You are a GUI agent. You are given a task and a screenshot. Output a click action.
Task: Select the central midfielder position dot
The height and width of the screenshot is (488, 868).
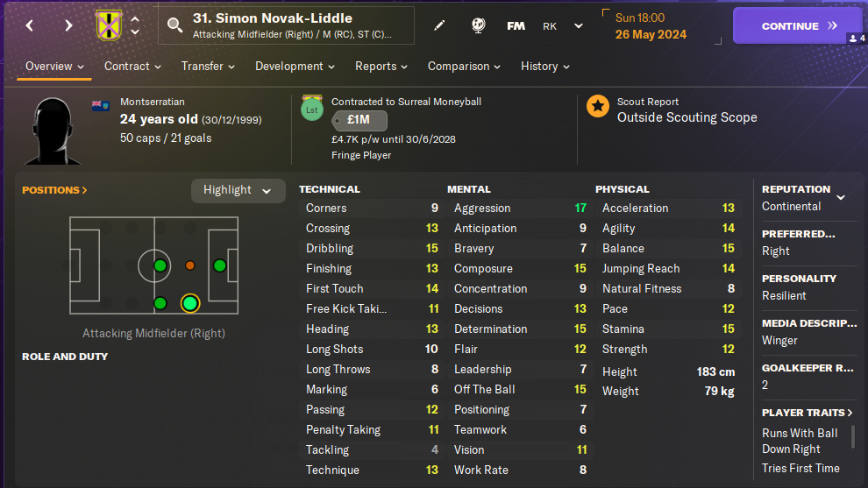coord(160,265)
